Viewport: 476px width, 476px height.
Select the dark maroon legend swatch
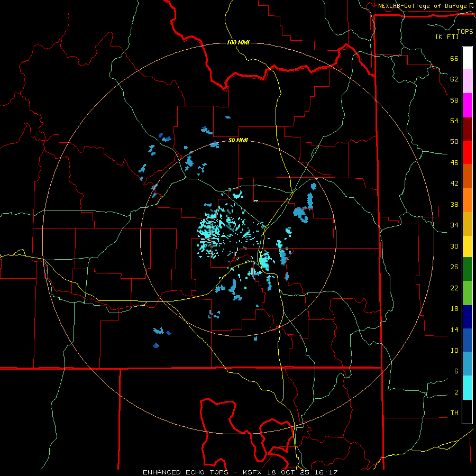467,129
